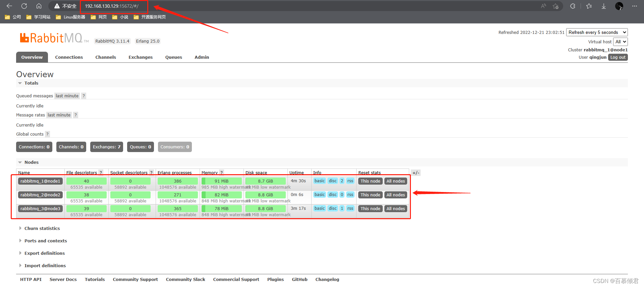Image resolution: width=644 pixels, height=287 pixels.
Task: Open the 小说 bookmark folder
Action: point(120,17)
